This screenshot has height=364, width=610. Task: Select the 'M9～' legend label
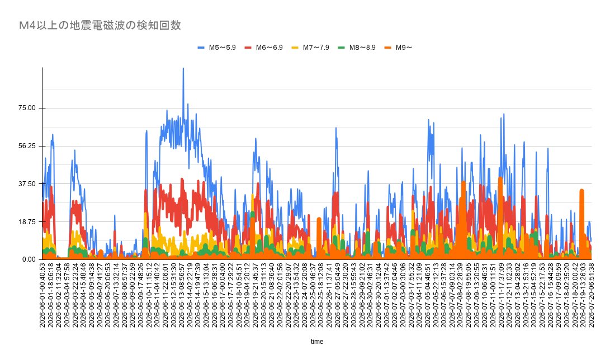[x=404, y=48]
